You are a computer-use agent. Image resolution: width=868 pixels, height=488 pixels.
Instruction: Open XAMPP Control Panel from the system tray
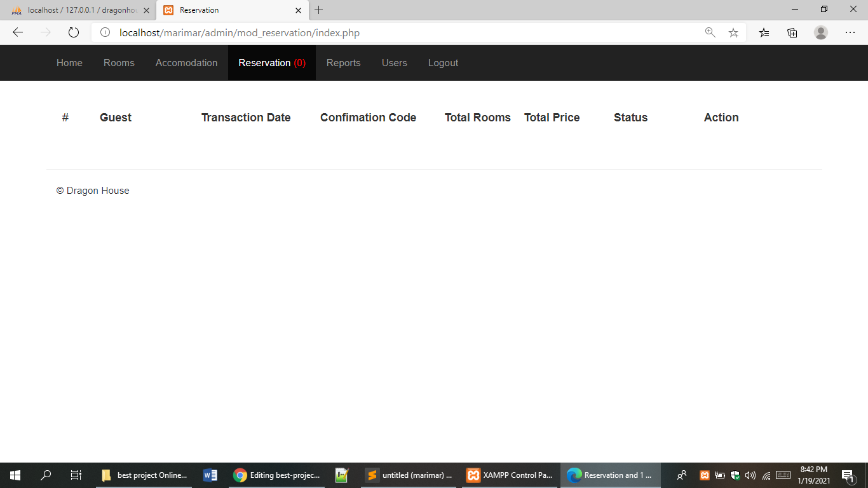point(704,475)
